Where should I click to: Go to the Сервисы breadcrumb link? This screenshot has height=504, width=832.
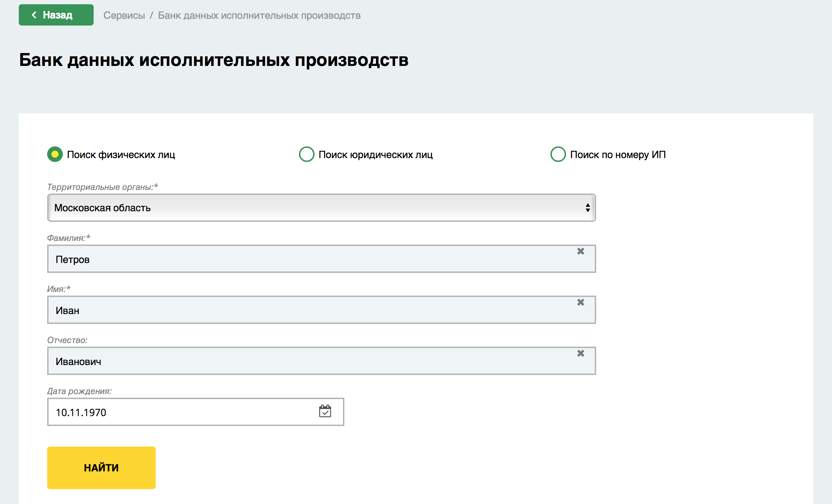tap(124, 16)
